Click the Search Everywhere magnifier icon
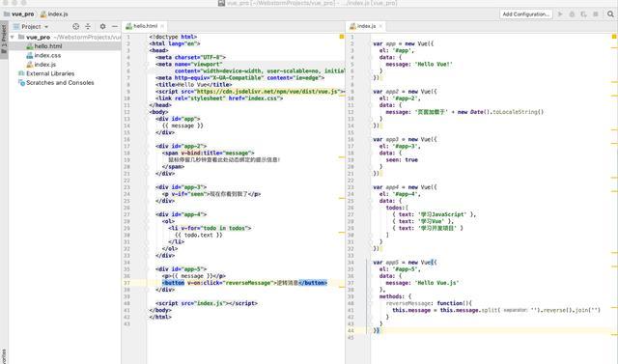 [610, 14]
